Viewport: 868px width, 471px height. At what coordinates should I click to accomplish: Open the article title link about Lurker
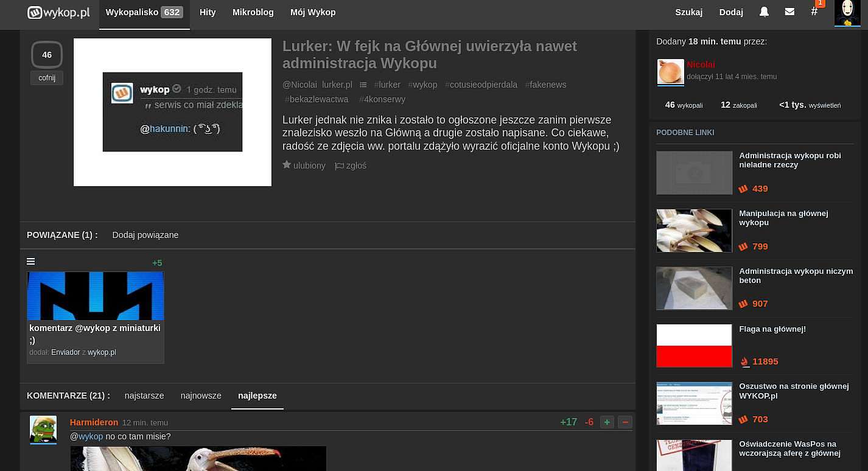[430, 55]
